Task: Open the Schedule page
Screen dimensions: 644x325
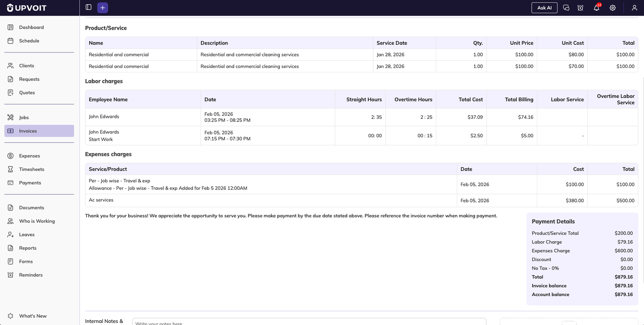Action: click(29, 41)
